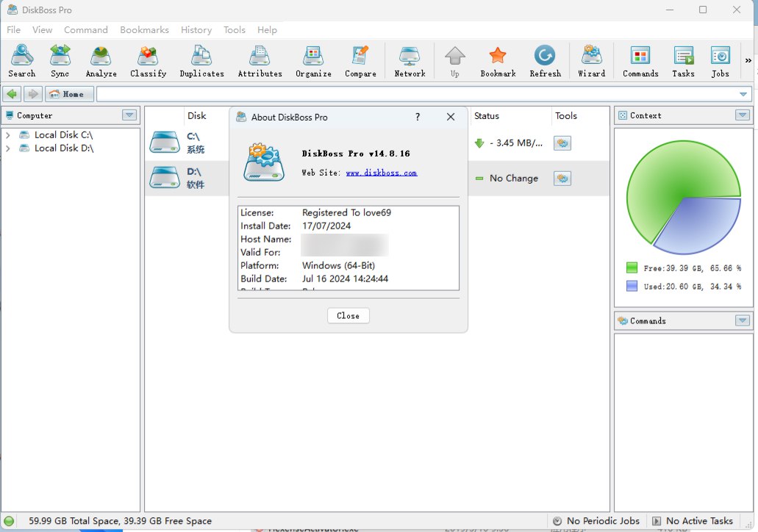
Task: Select Local Disk C:\ in tree
Action: click(x=63, y=134)
